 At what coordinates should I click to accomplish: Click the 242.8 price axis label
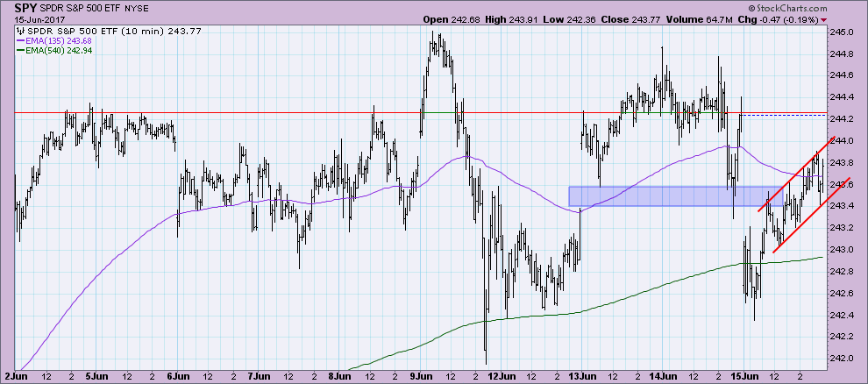pos(840,271)
